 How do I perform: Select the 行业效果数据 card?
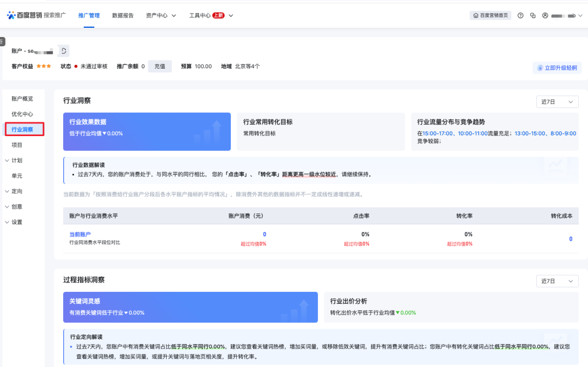(147, 132)
